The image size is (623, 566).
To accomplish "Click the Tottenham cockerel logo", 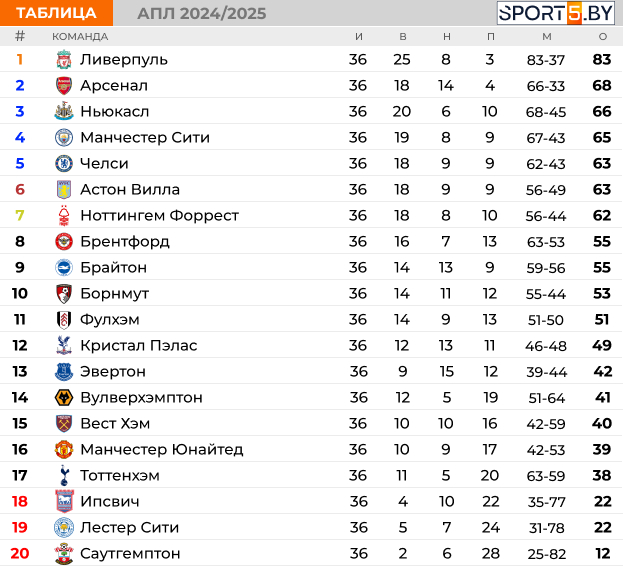I will (x=64, y=475).
